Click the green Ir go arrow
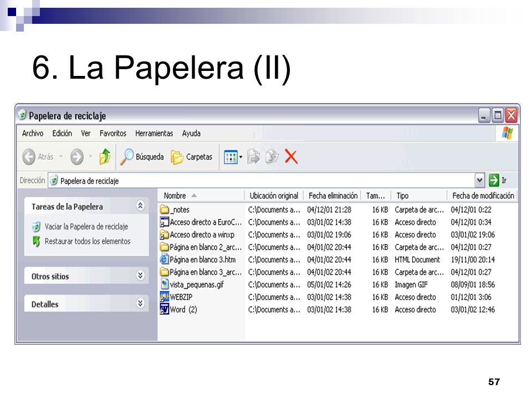 coord(494,180)
